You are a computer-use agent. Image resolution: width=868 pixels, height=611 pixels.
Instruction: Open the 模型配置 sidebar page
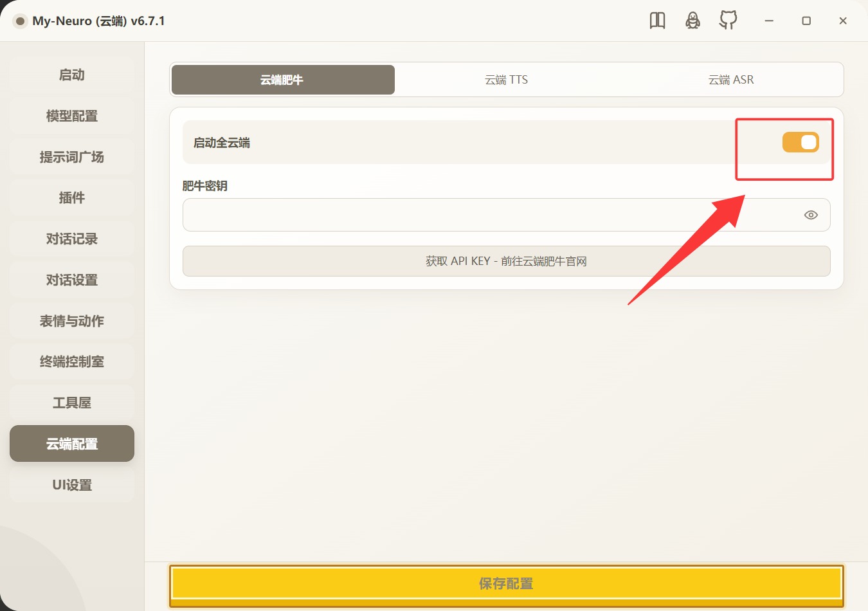[72, 116]
